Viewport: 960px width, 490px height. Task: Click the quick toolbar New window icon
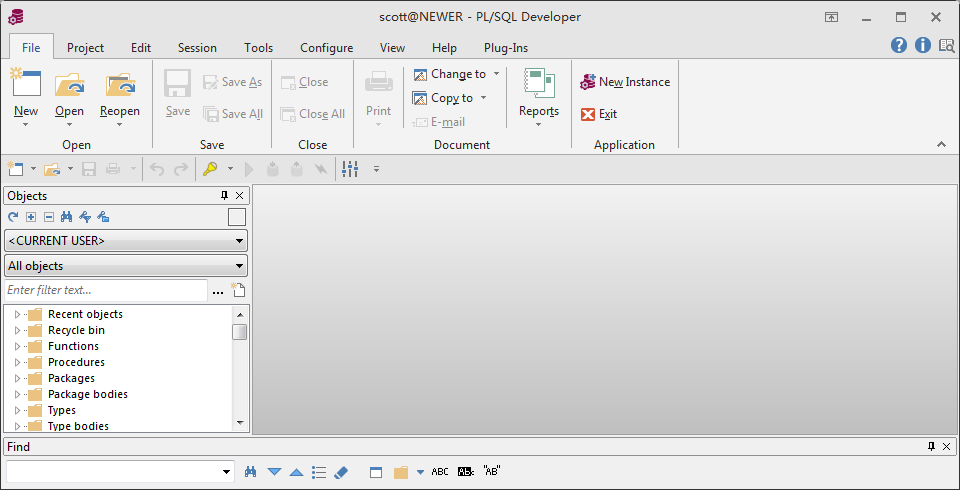pyautogui.click(x=15, y=168)
